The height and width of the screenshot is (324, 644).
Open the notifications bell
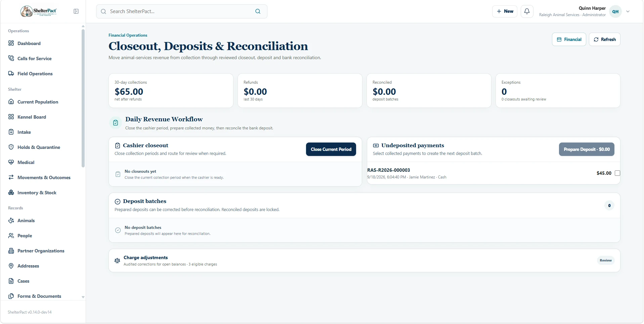coord(527,11)
